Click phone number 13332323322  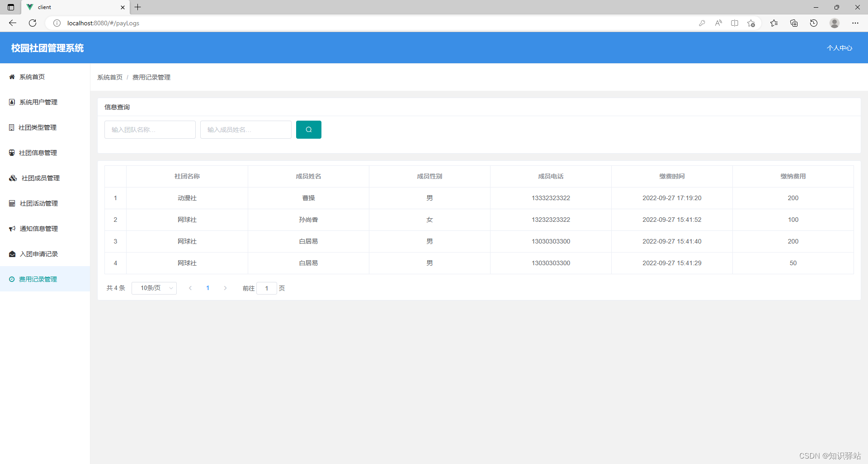[551, 198]
